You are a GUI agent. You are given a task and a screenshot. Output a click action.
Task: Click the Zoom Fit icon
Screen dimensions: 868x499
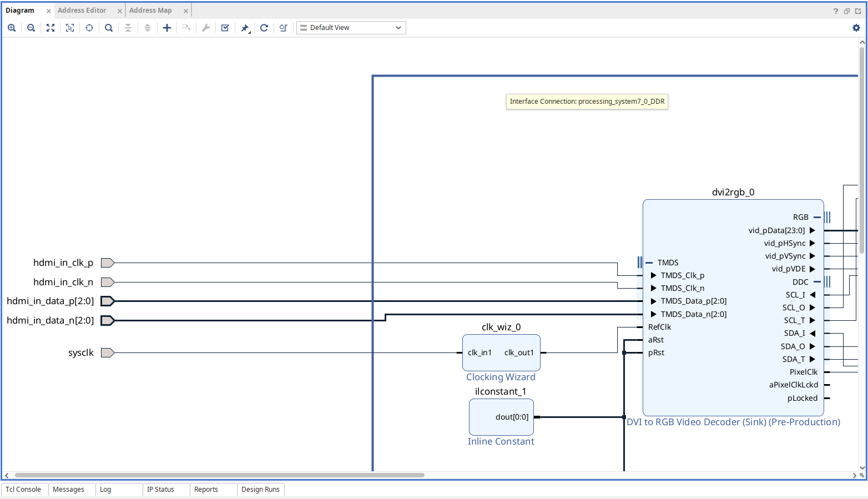[x=51, y=28]
